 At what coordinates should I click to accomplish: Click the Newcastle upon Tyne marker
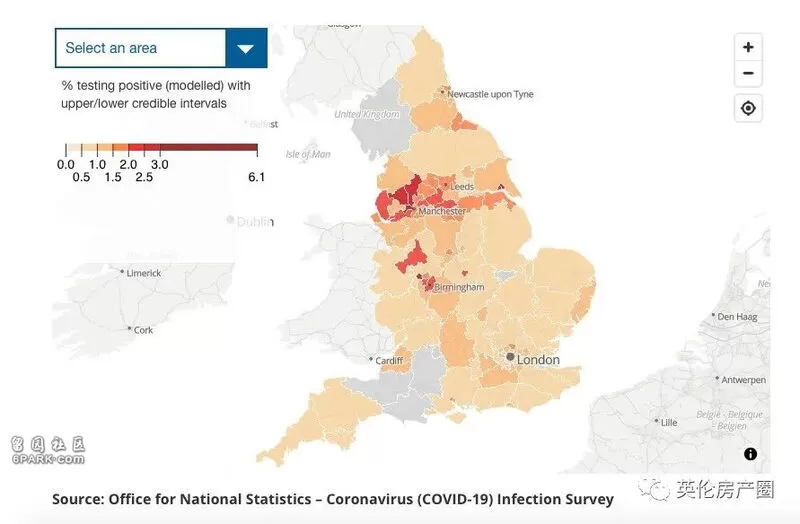442,92
